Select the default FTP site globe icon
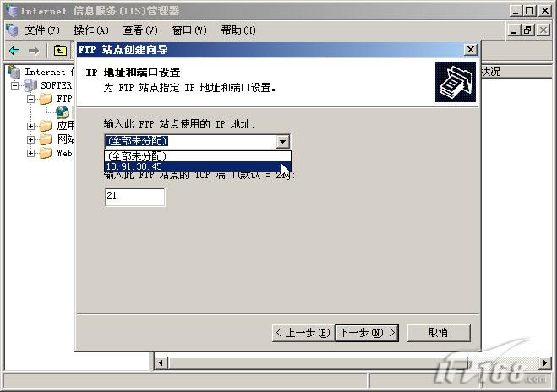557x392 pixels. pos(63,112)
